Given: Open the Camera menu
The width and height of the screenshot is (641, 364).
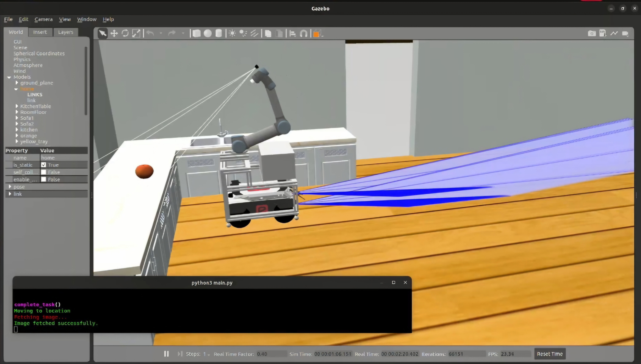Looking at the screenshot, I should coord(44,19).
